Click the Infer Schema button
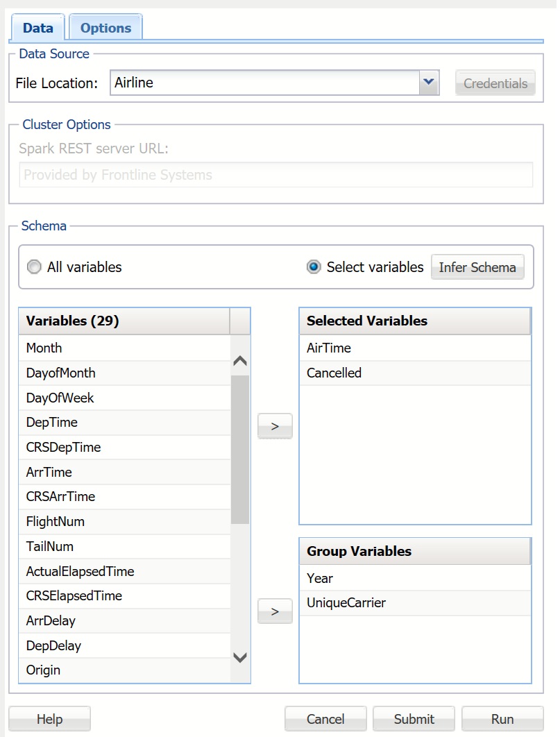This screenshot has height=737, width=560. point(477,266)
